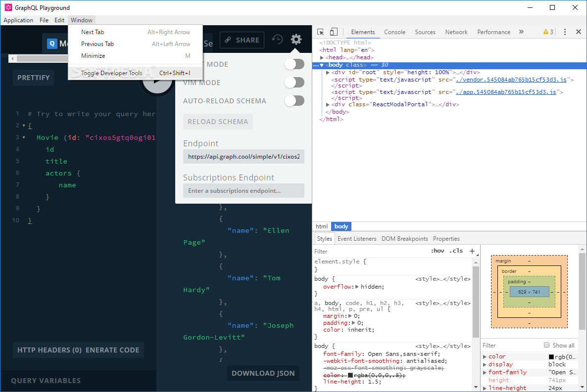
Task: Open the query history icon
Action: point(277,39)
